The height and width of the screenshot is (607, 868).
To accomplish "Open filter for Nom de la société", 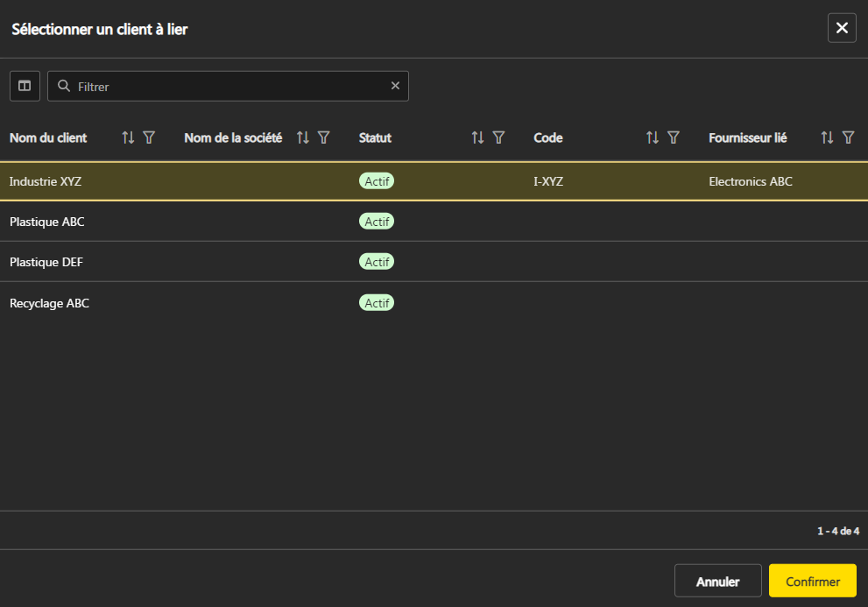I will click(x=324, y=138).
